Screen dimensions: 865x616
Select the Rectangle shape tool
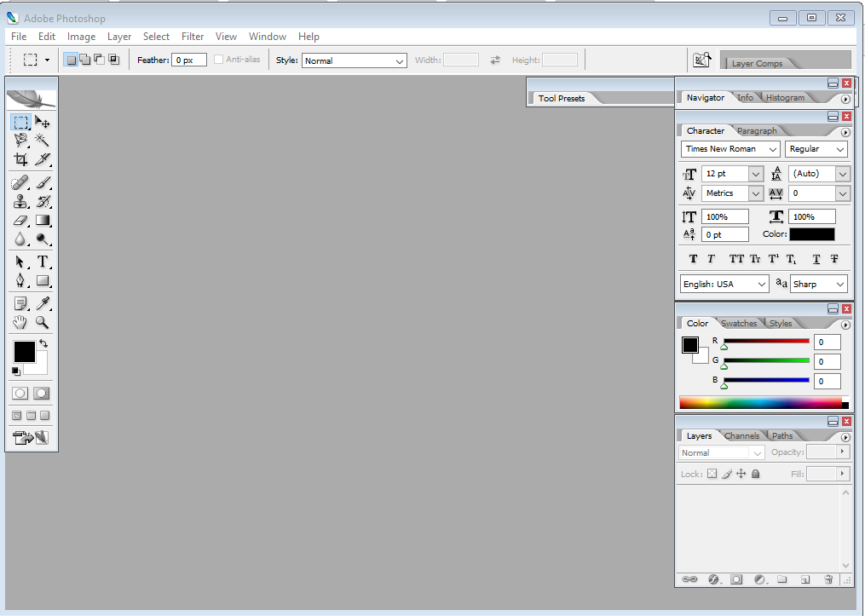(x=42, y=280)
